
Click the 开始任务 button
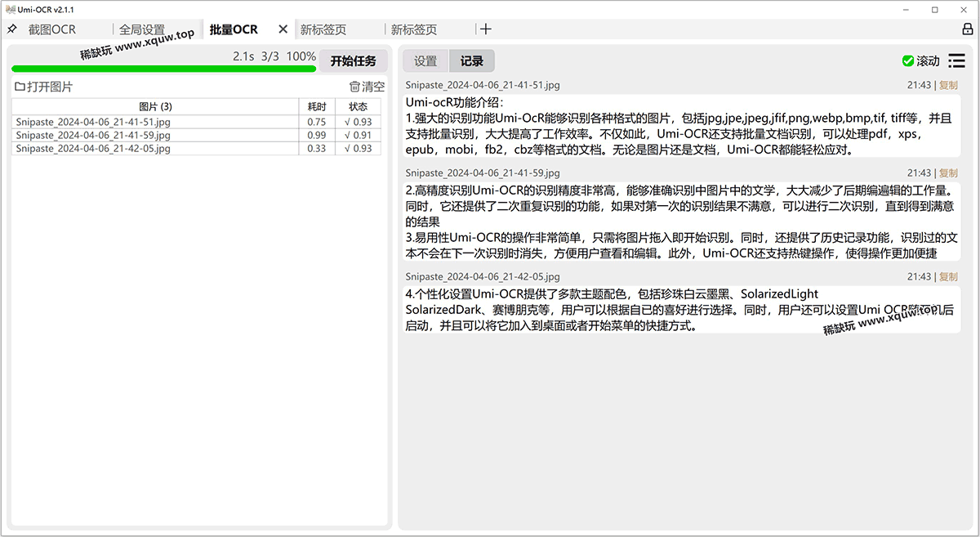[x=354, y=60]
